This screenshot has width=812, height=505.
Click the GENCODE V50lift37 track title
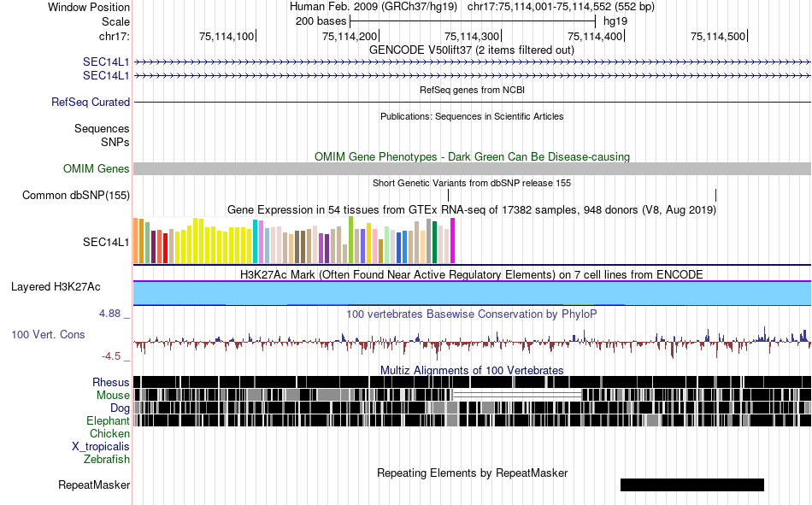click(x=472, y=50)
